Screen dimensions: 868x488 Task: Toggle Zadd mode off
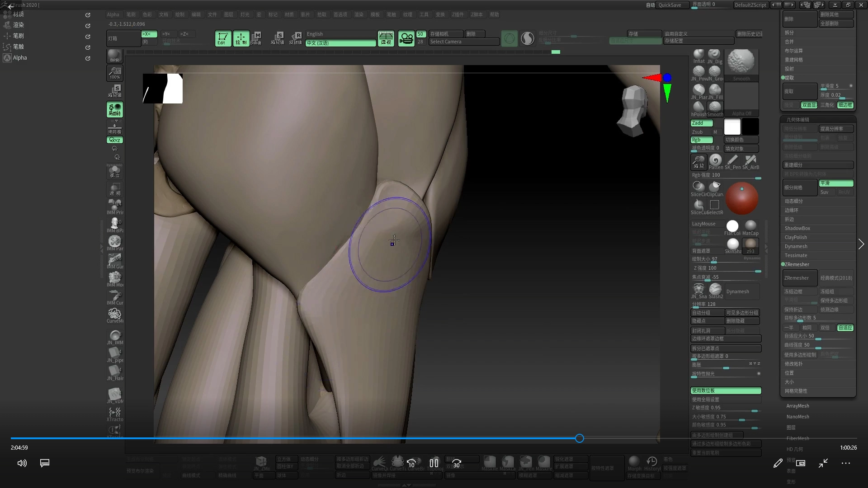coord(702,123)
